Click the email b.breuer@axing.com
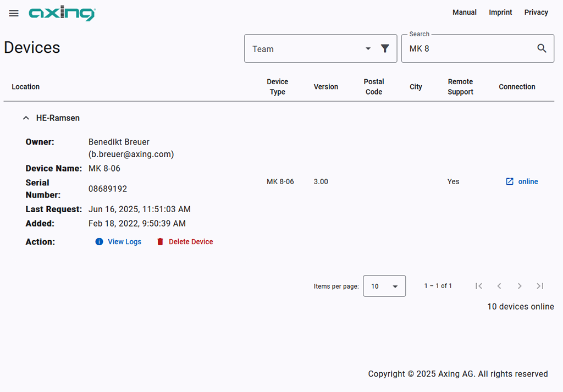This screenshot has height=392, width=563. pyautogui.click(x=131, y=154)
